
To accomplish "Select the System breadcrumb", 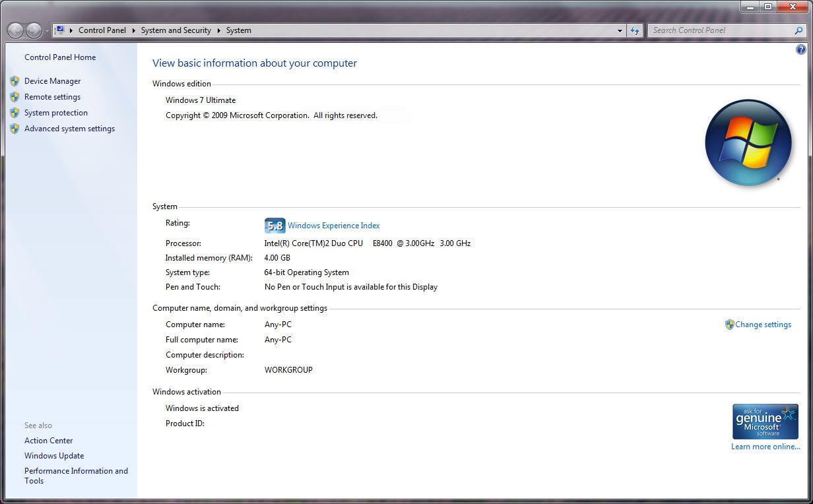I will pyautogui.click(x=238, y=30).
